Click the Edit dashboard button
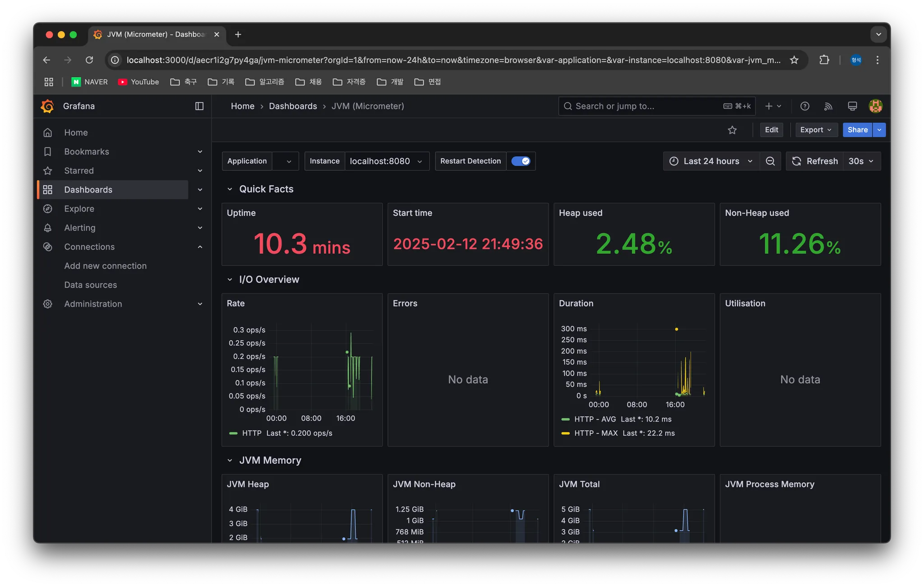924x587 pixels. click(x=771, y=130)
